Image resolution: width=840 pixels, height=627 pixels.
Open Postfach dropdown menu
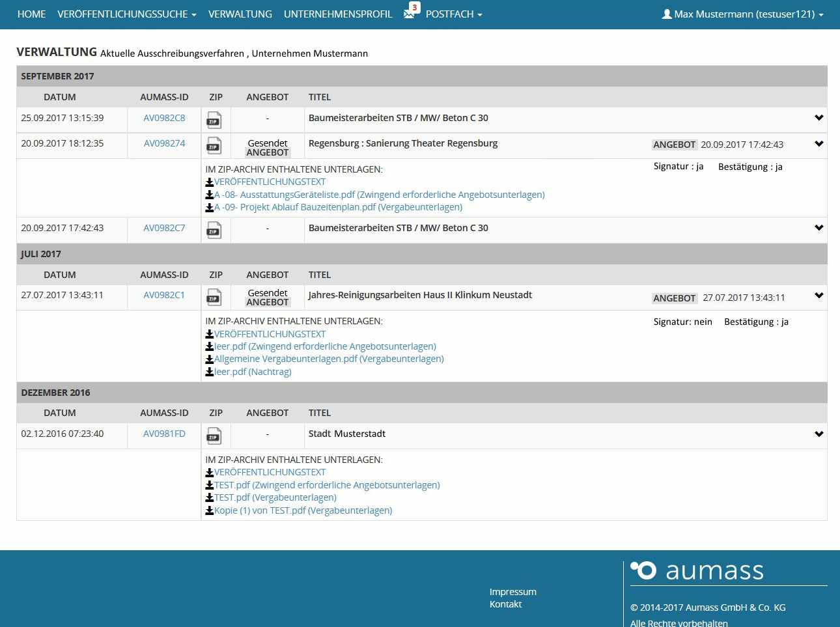point(454,14)
